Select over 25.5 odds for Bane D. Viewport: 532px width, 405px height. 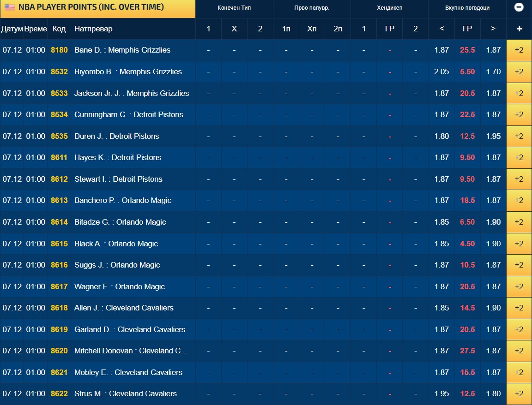point(493,50)
